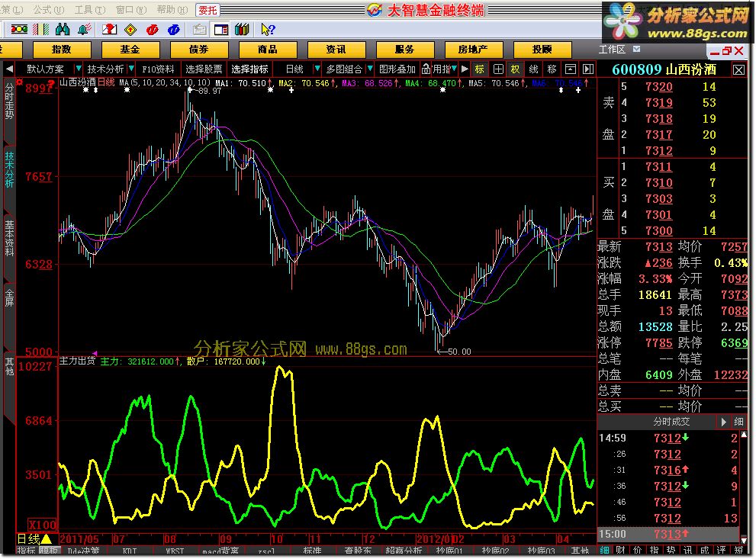The width and height of the screenshot is (756, 559).
Task: Click the 图形叠加 toolbar button
Action: click(x=397, y=69)
